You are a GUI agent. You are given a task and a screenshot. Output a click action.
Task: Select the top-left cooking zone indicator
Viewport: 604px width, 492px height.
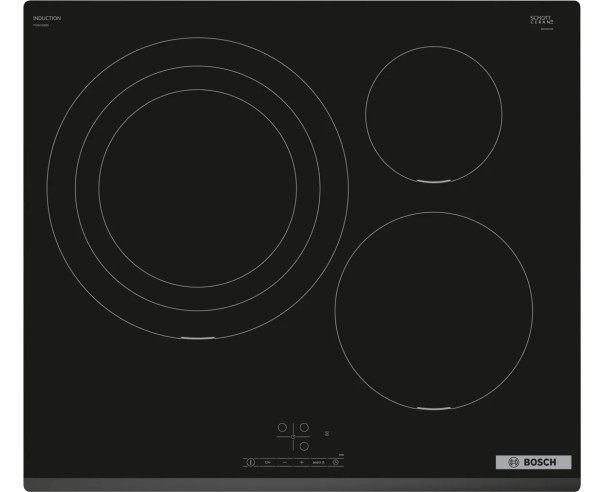click(x=282, y=427)
